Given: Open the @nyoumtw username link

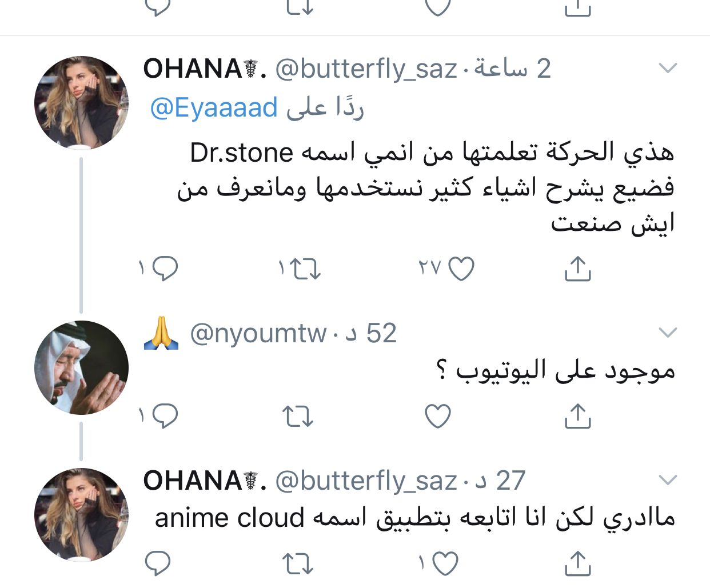Looking at the screenshot, I should [258, 333].
